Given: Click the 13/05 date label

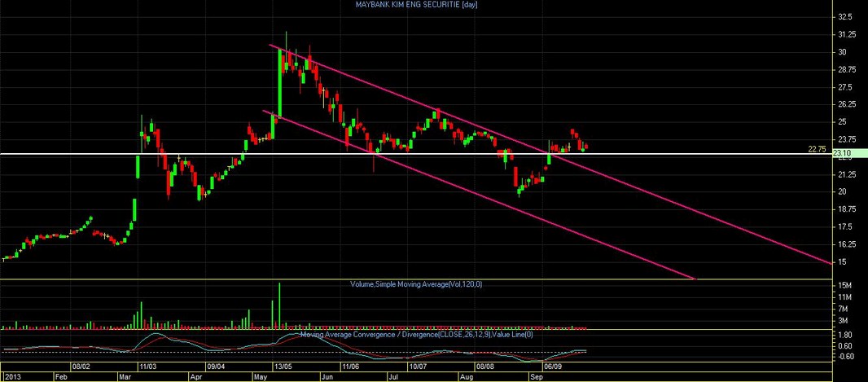Looking at the screenshot, I should [283, 367].
